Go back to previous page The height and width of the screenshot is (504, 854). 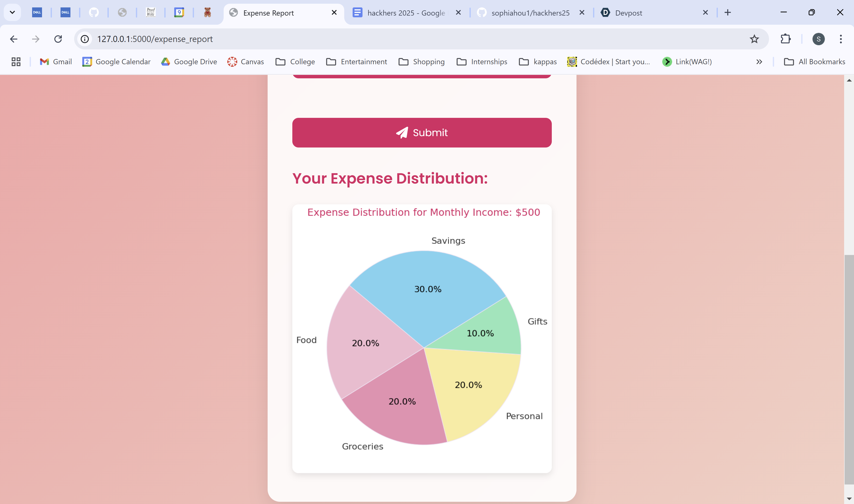(x=14, y=39)
